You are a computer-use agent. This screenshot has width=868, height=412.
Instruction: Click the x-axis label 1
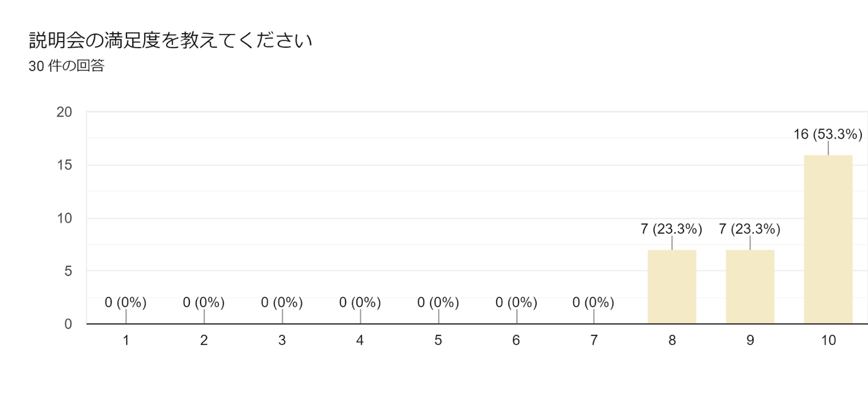click(126, 341)
